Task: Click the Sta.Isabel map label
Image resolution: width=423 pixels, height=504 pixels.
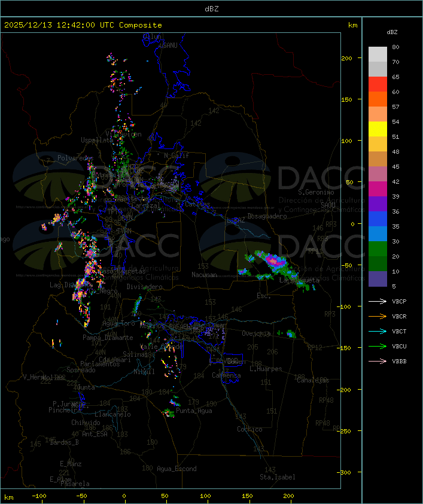Action: [278, 477]
